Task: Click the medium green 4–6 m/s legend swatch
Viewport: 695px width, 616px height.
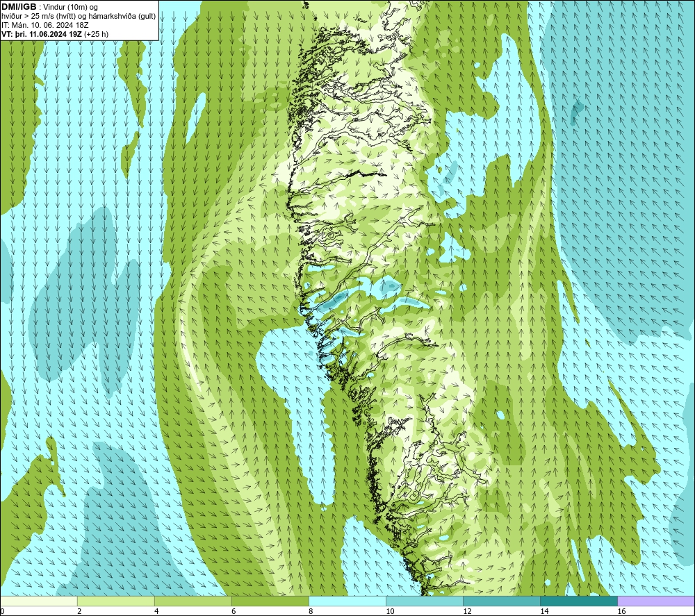Action: point(193,601)
